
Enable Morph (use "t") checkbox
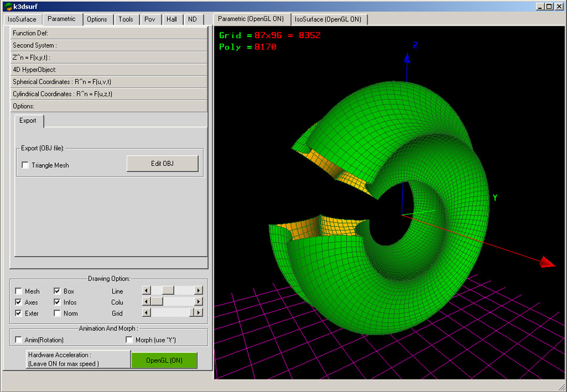coord(129,340)
